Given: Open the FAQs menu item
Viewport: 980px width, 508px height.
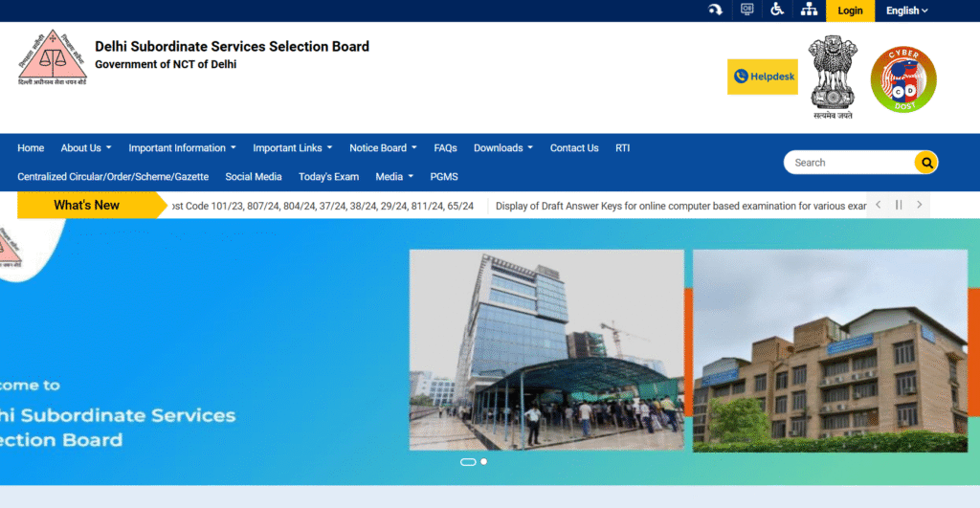Looking at the screenshot, I should [x=446, y=148].
